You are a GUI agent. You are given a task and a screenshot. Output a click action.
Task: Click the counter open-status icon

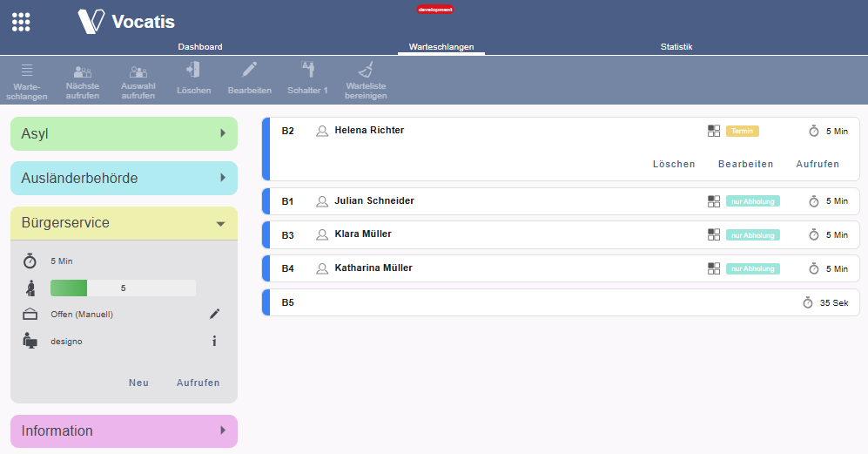(30, 315)
